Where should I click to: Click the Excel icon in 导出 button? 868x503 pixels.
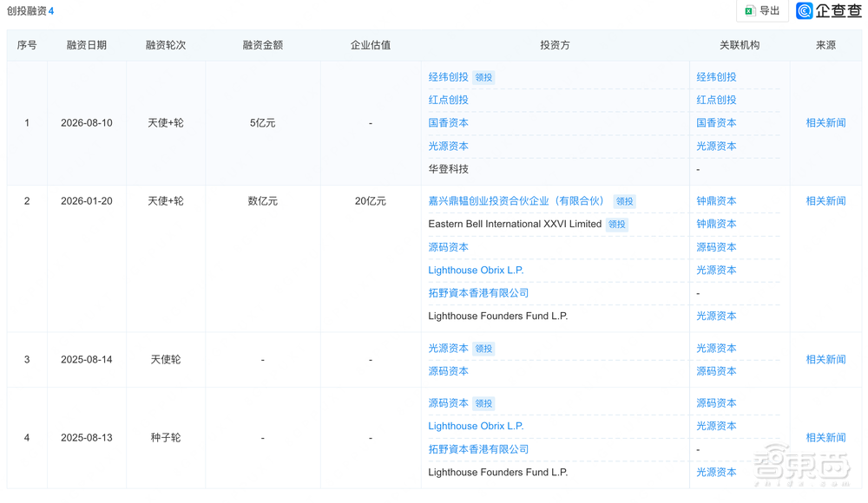750,11
